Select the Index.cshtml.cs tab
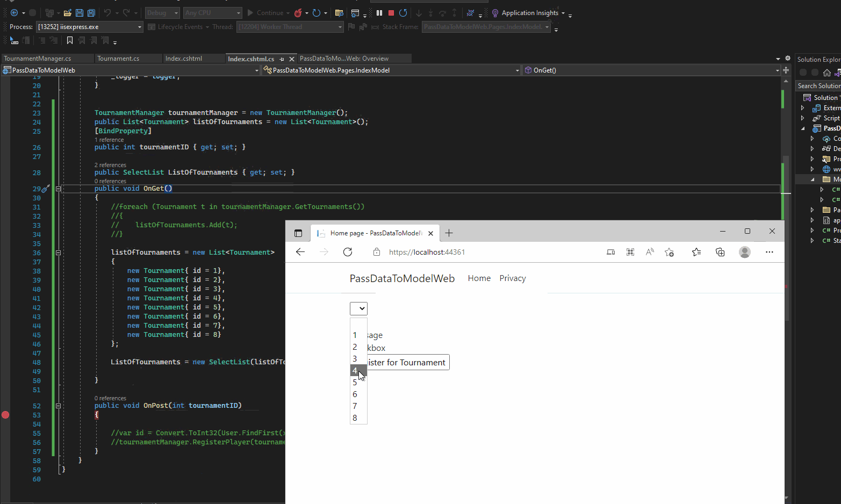This screenshot has height=504, width=841. pos(251,59)
